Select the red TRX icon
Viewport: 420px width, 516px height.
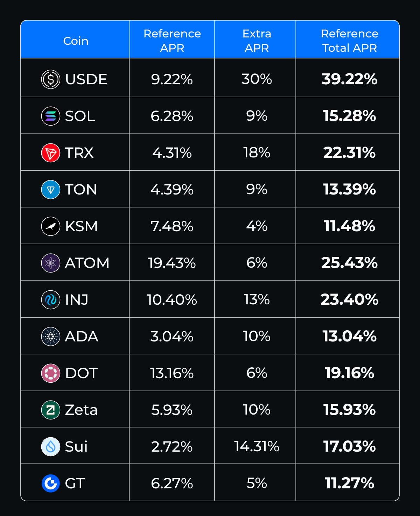click(x=51, y=153)
